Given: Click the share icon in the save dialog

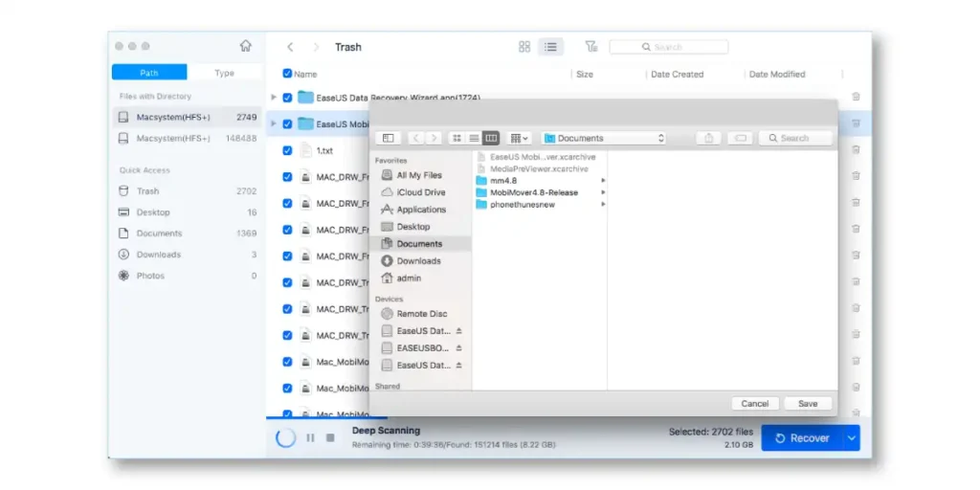Looking at the screenshot, I should [x=709, y=138].
